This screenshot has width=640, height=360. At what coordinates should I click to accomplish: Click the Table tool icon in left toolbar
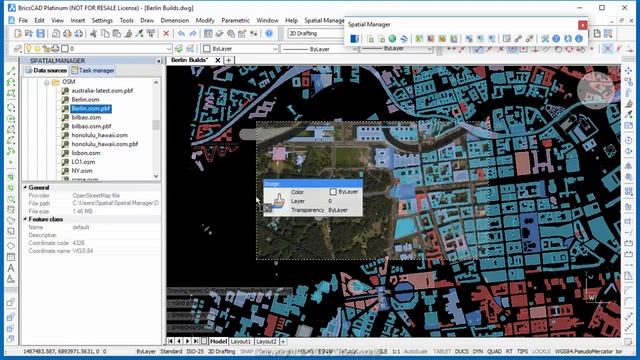click(11, 257)
